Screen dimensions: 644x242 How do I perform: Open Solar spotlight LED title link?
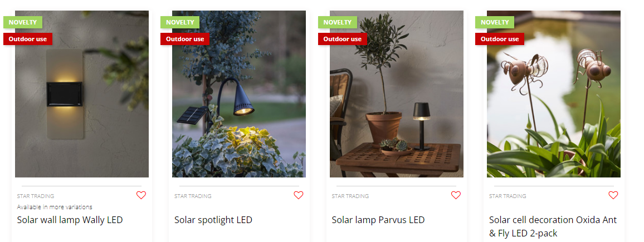coord(213,220)
